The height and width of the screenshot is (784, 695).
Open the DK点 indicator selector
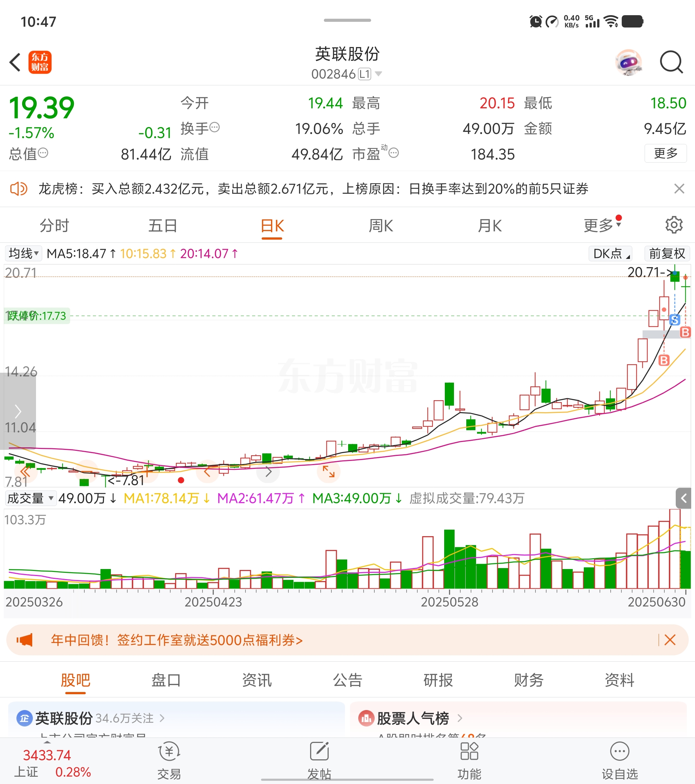pyautogui.click(x=610, y=254)
